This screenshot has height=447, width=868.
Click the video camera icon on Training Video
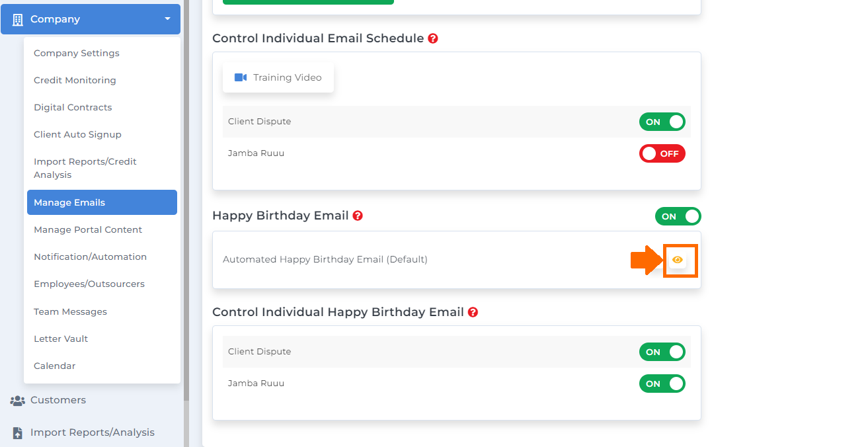[x=241, y=77]
